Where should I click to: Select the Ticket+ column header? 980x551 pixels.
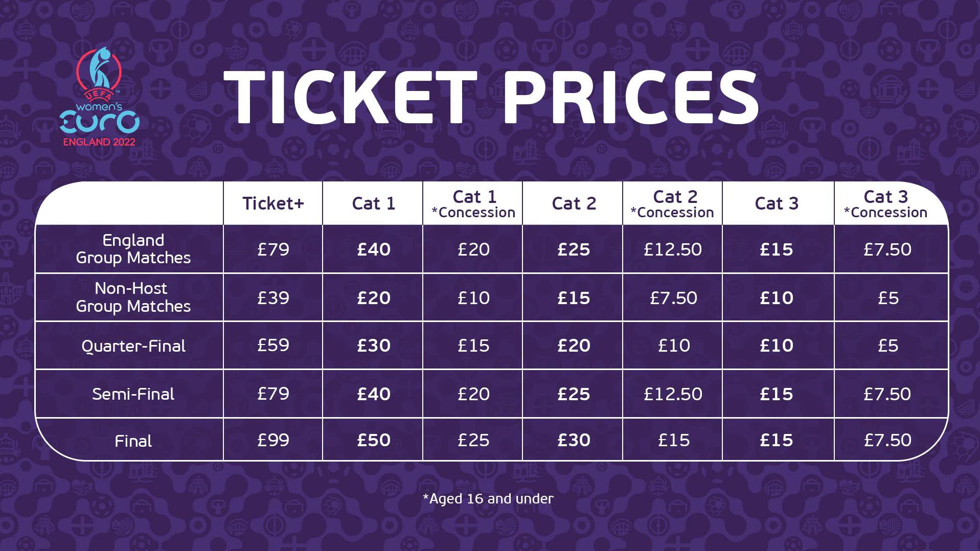coord(273,203)
